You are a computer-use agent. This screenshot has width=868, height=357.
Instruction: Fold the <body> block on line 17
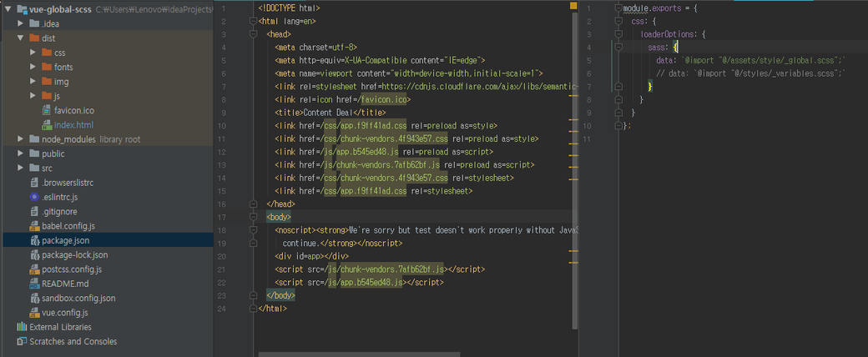tap(254, 217)
